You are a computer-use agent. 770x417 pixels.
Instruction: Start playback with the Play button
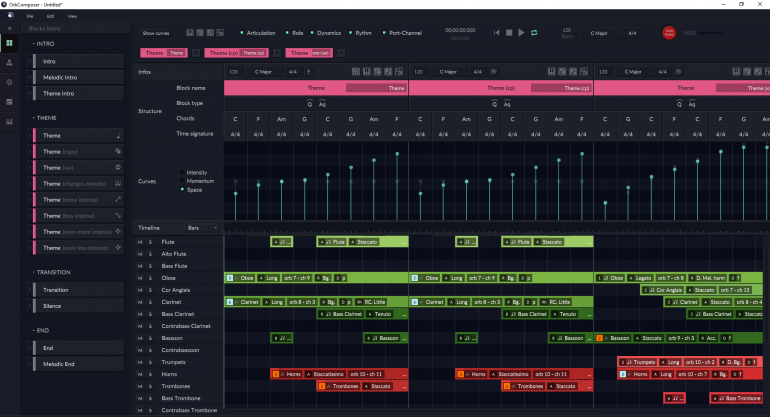click(x=521, y=32)
